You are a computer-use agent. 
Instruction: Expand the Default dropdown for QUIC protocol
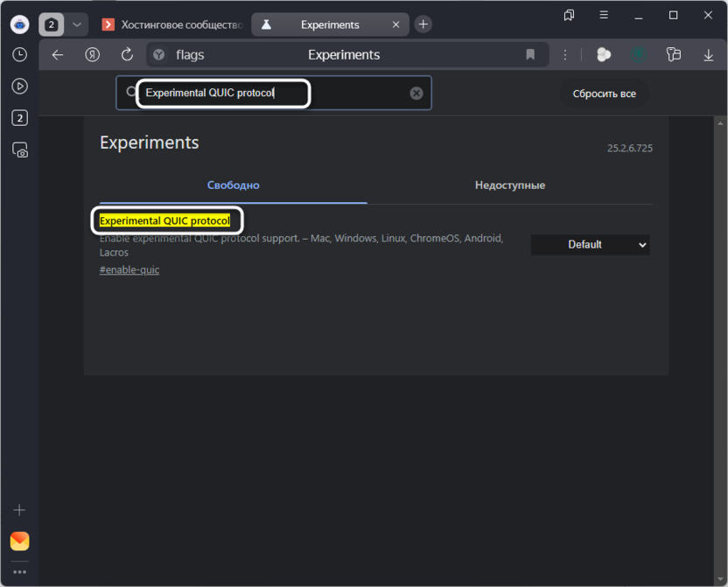tap(590, 245)
